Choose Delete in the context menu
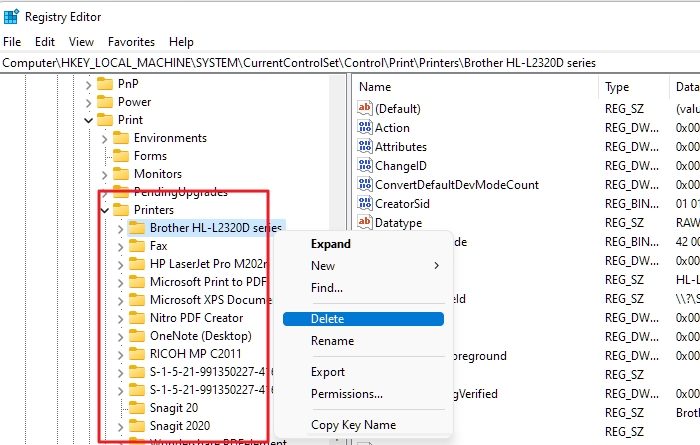 point(363,319)
